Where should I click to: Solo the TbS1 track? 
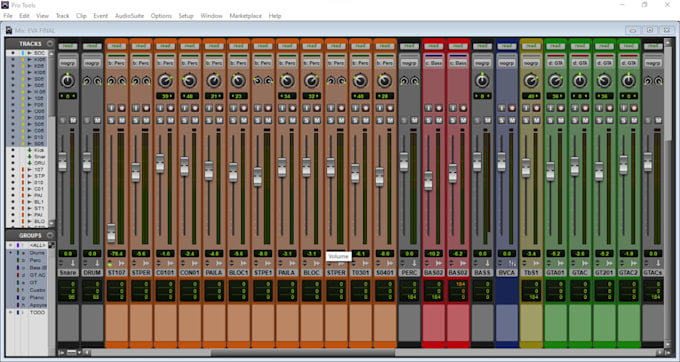click(x=526, y=120)
